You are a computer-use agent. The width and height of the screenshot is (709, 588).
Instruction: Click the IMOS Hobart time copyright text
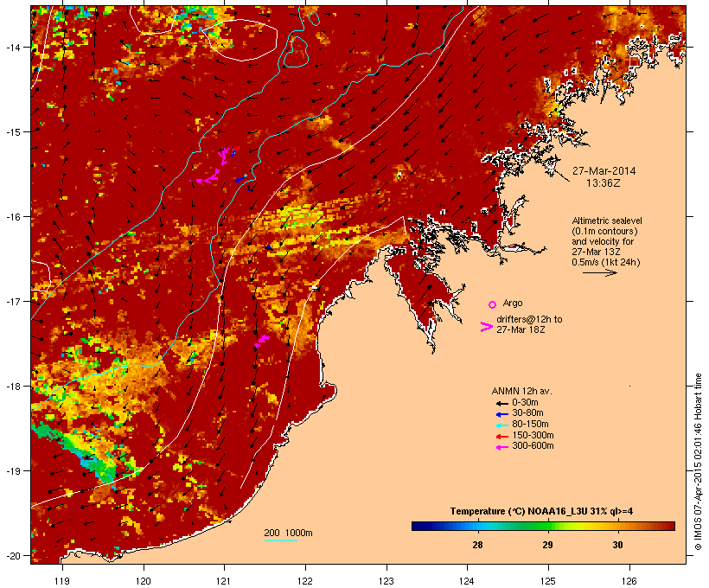pos(698,462)
